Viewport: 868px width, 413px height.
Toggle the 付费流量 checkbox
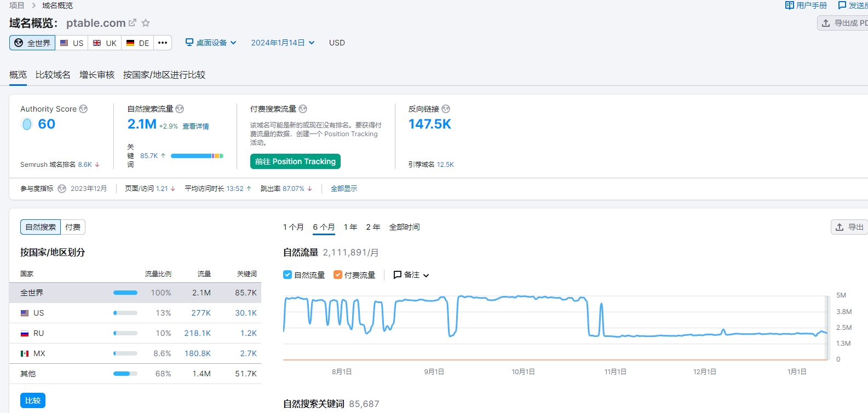pyautogui.click(x=338, y=275)
